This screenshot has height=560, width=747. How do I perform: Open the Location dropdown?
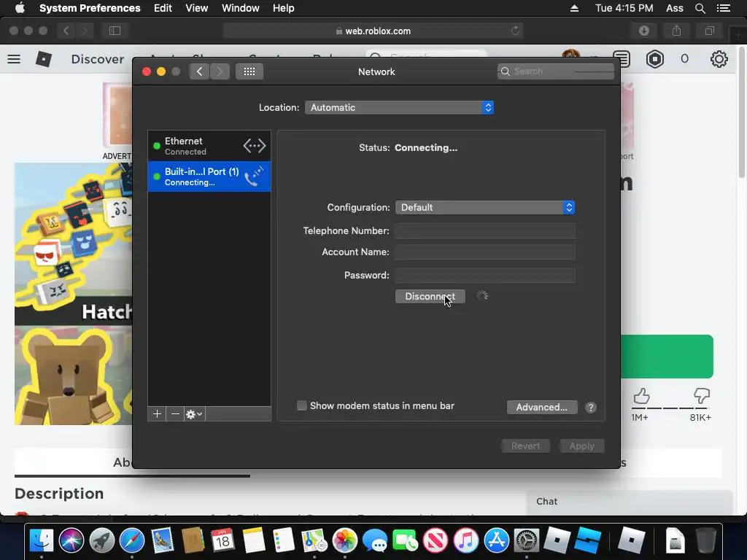tap(399, 108)
